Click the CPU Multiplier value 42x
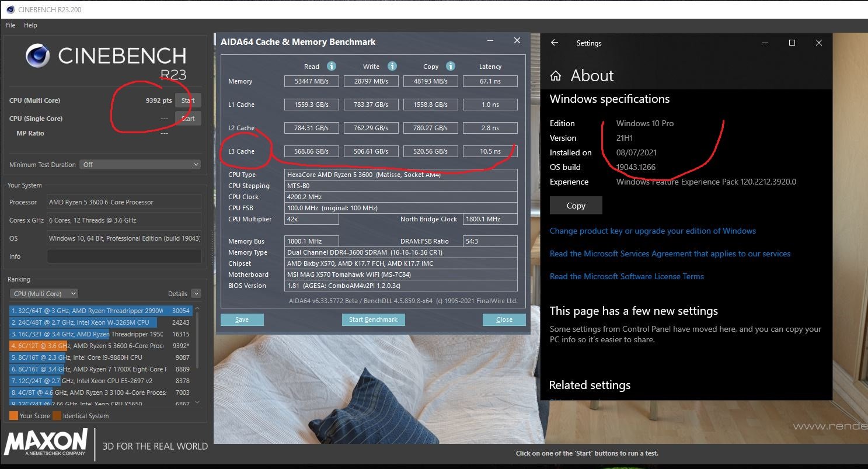This screenshot has height=469, width=868. click(x=312, y=219)
